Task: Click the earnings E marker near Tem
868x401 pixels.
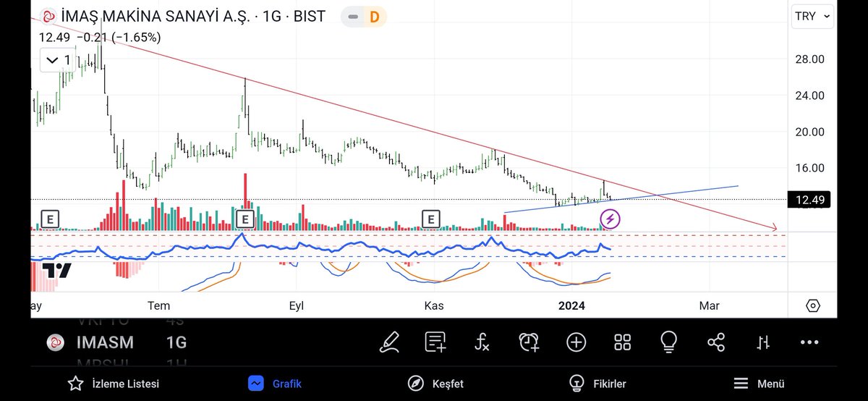Action: pos(244,218)
